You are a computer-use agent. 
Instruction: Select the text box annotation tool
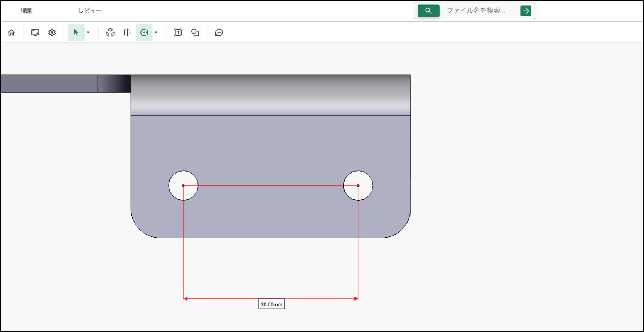(178, 33)
